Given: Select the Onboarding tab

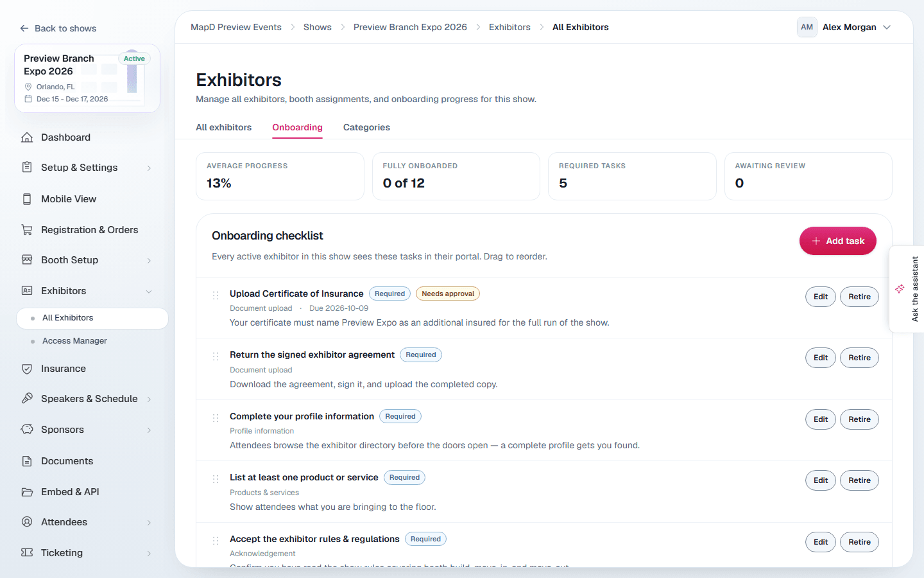Looking at the screenshot, I should click(x=297, y=127).
